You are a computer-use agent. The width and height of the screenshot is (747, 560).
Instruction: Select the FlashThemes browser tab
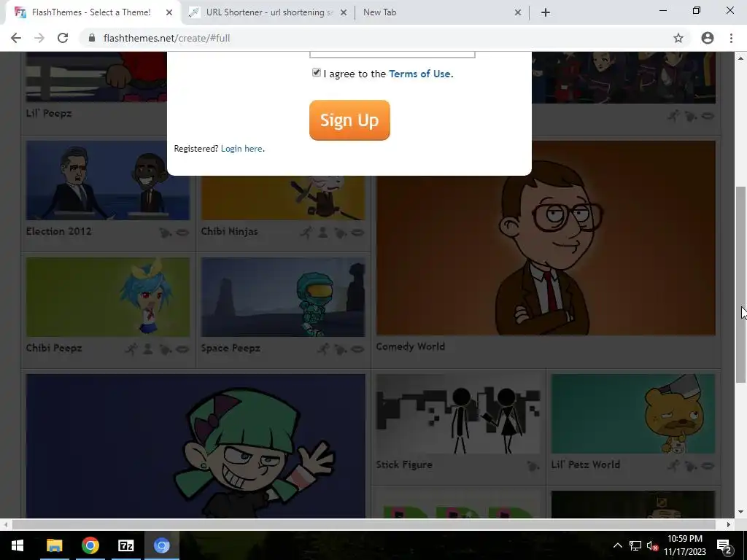point(91,12)
